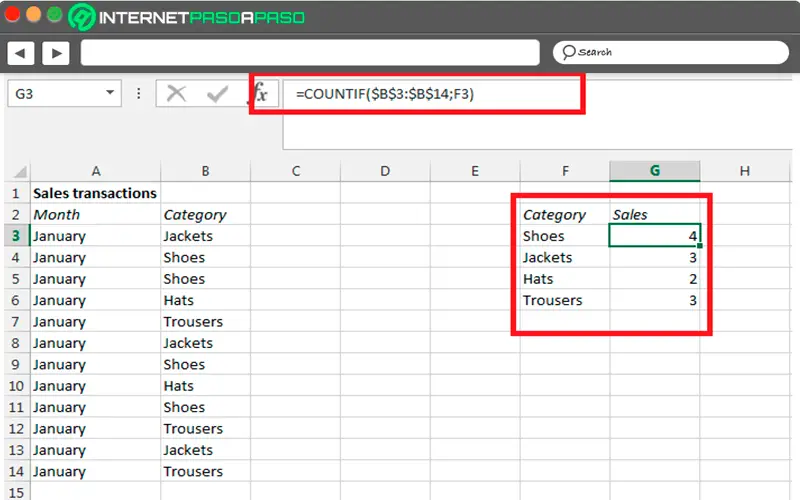
Task: Click the 'Category' header in column B
Action: click(206, 215)
